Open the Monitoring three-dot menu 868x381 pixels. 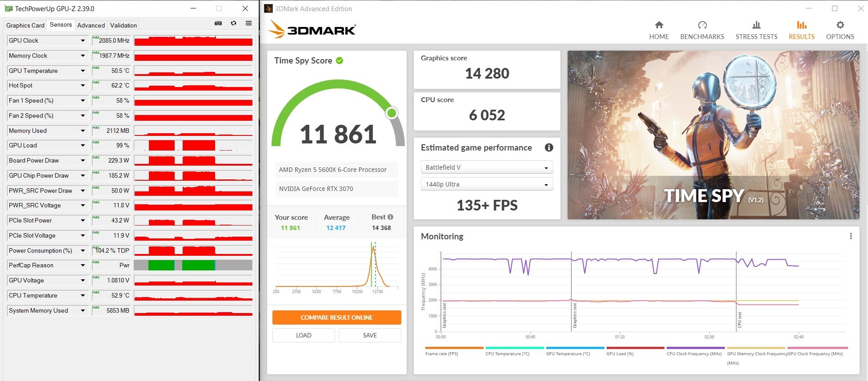[851, 236]
